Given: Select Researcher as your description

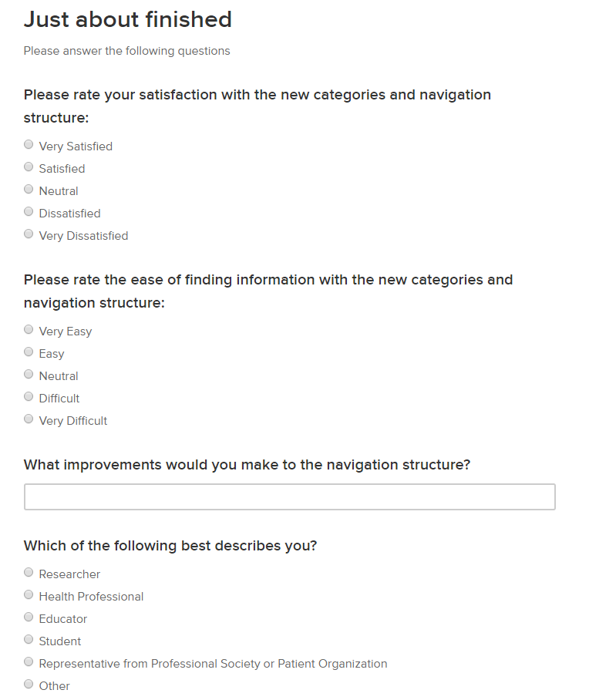Looking at the screenshot, I should tap(29, 572).
